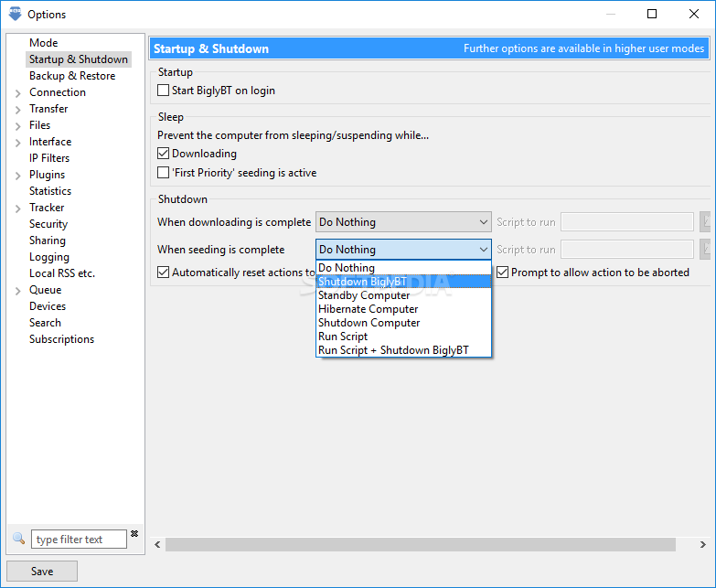
Task: Expand the Plugins tree node
Action: point(17,176)
